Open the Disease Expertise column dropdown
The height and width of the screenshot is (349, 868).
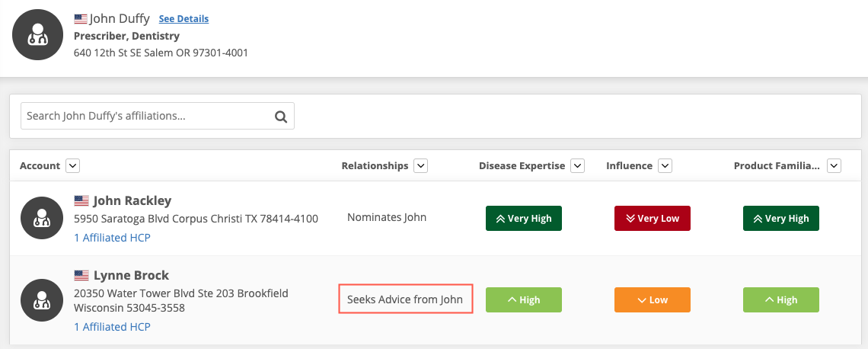[577, 165]
